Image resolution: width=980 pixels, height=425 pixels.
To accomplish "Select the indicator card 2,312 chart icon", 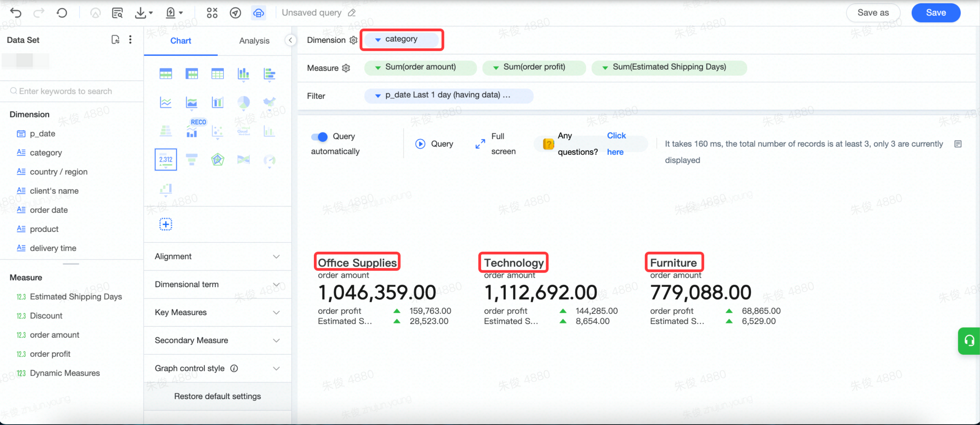I will tap(166, 160).
